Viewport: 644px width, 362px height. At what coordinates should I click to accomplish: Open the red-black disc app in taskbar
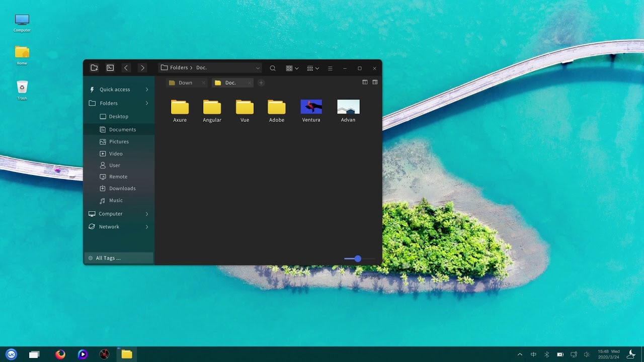pos(104,354)
